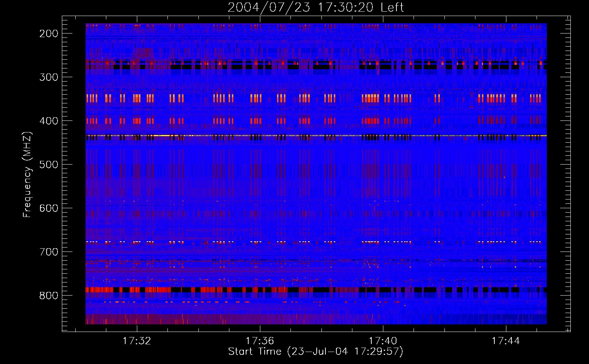This screenshot has width=589, height=364.
Task: Click the 500 frequency tick label
Action: 48,165
